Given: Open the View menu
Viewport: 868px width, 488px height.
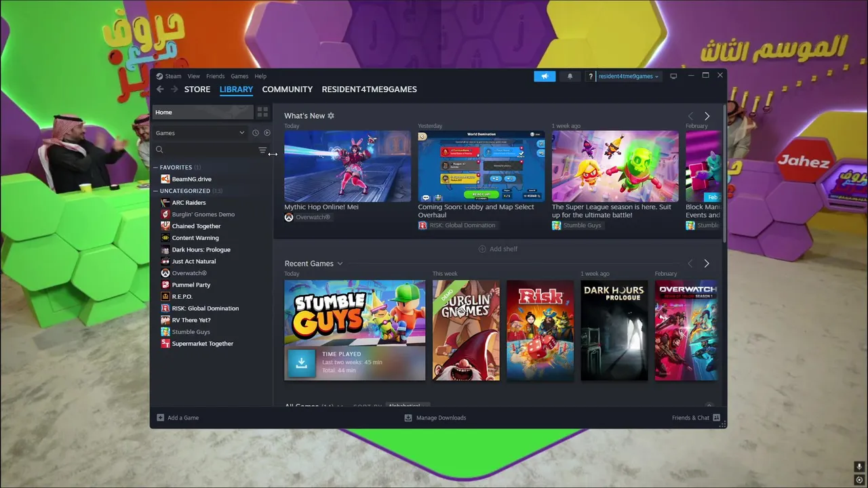Looking at the screenshot, I should pyautogui.click(x=194, y=76).
